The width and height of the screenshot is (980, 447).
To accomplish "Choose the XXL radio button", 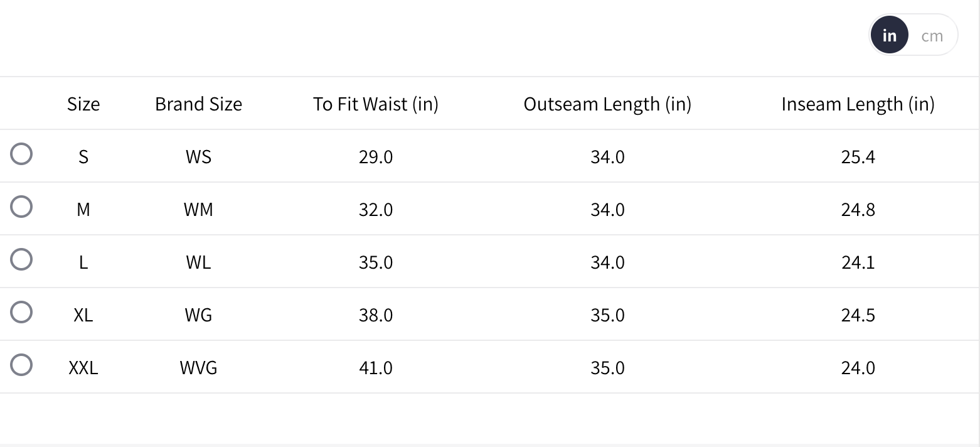I will [x=21, y=365].
